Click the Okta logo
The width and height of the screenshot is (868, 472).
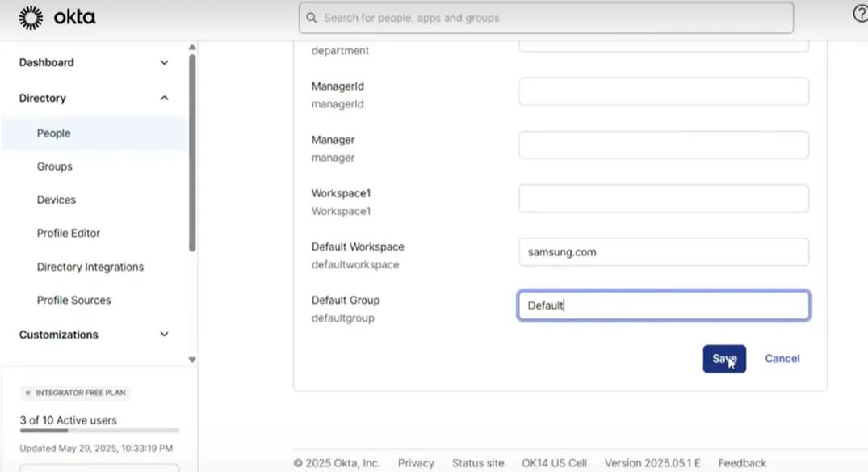57,18
